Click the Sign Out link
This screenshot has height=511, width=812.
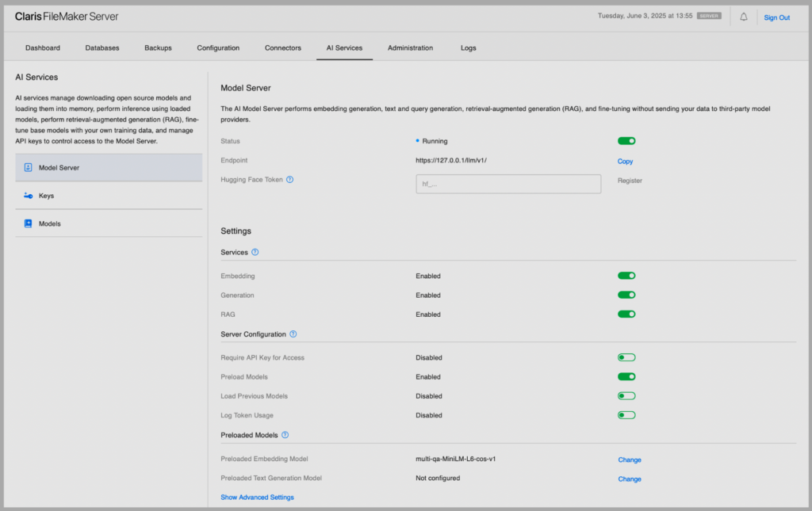coord(777,17)
